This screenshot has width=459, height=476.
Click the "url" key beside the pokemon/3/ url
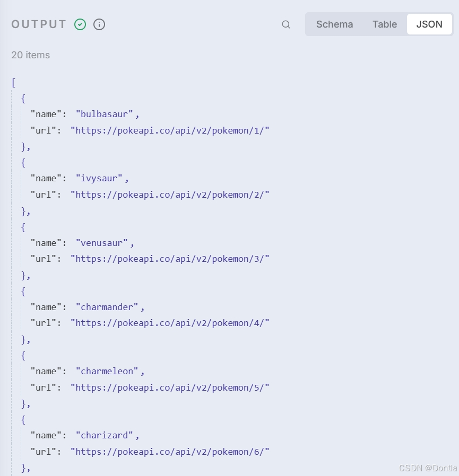coord(44,259)
